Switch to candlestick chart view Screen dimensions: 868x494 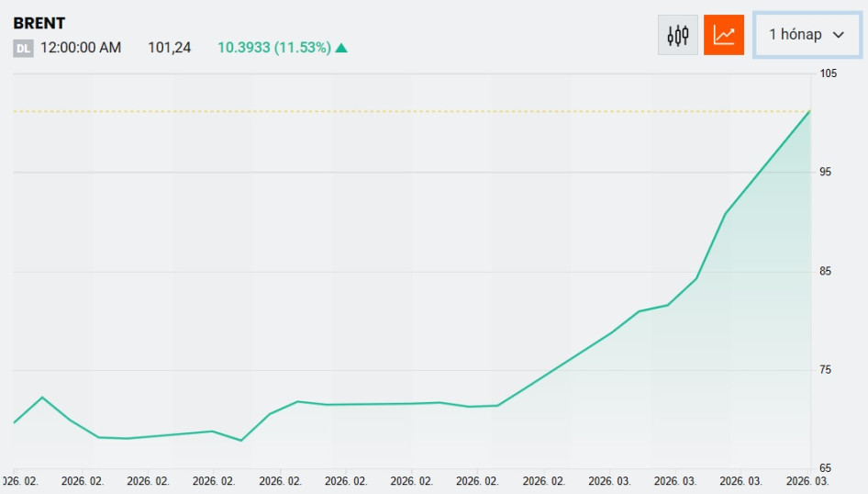[678, 35]
